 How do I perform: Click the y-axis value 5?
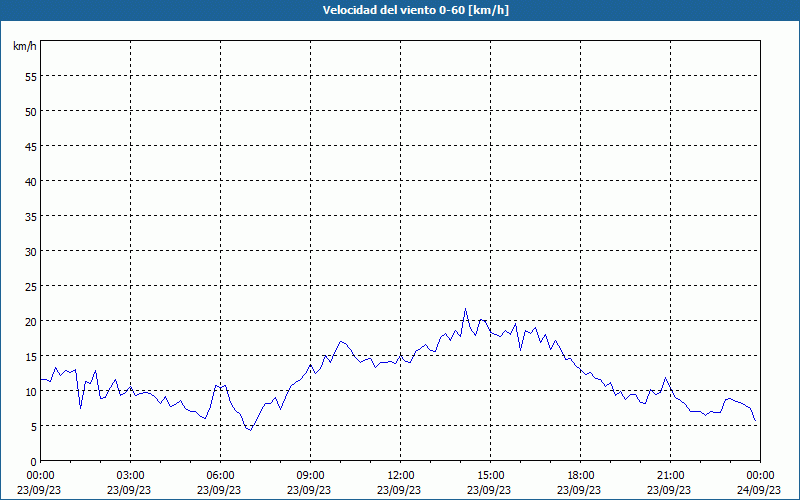click(34, 427)
